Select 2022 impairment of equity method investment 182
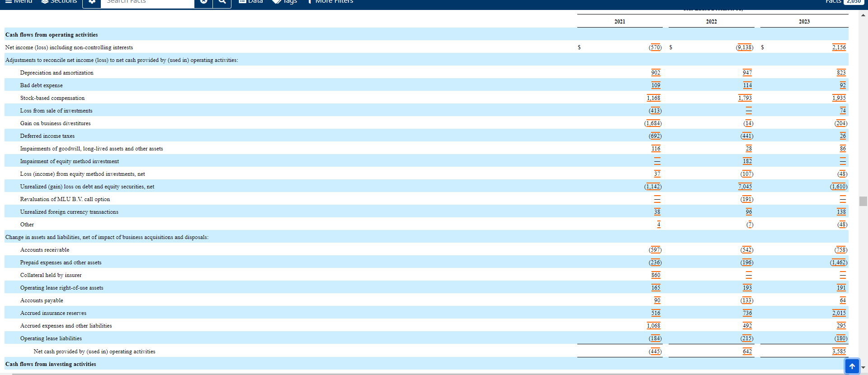The height and width of the screenshot is (375, 868). [x=747, y=161]
